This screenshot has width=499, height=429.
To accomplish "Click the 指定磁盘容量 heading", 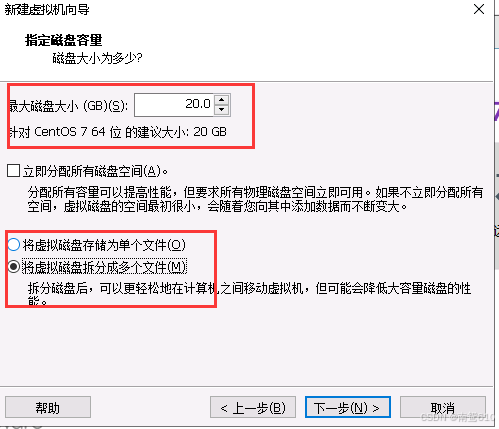I will tap(63, 40).
